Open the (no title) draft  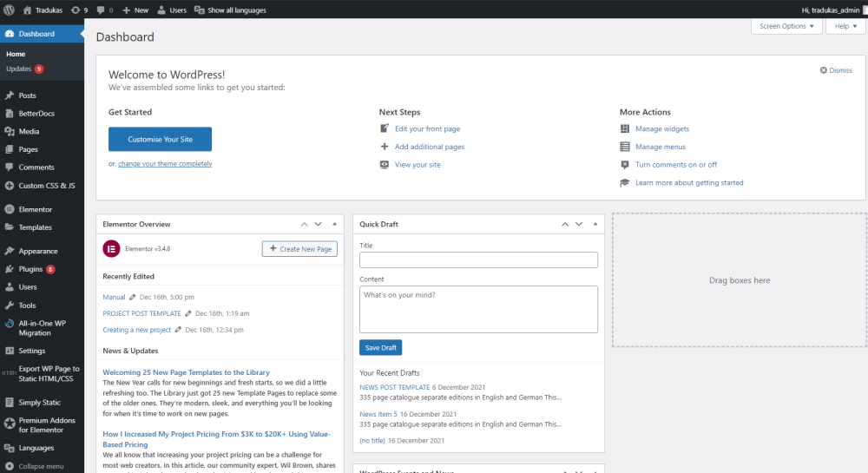tap(372, 441)
